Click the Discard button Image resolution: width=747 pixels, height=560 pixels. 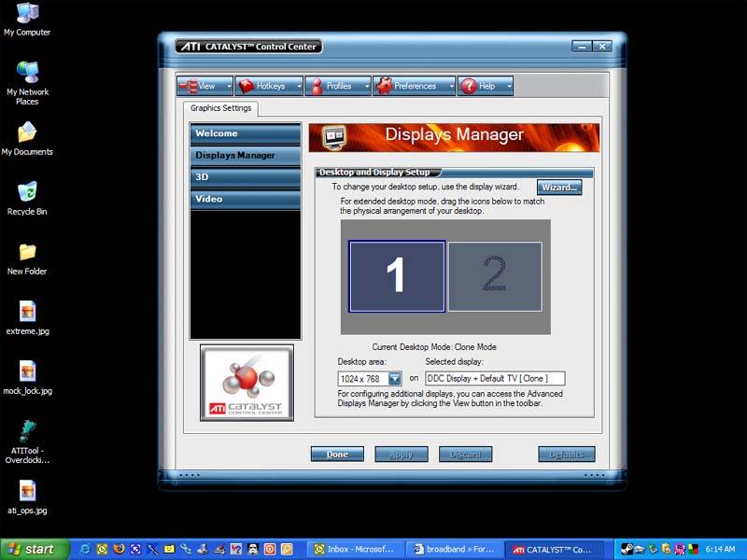point(465,455)
